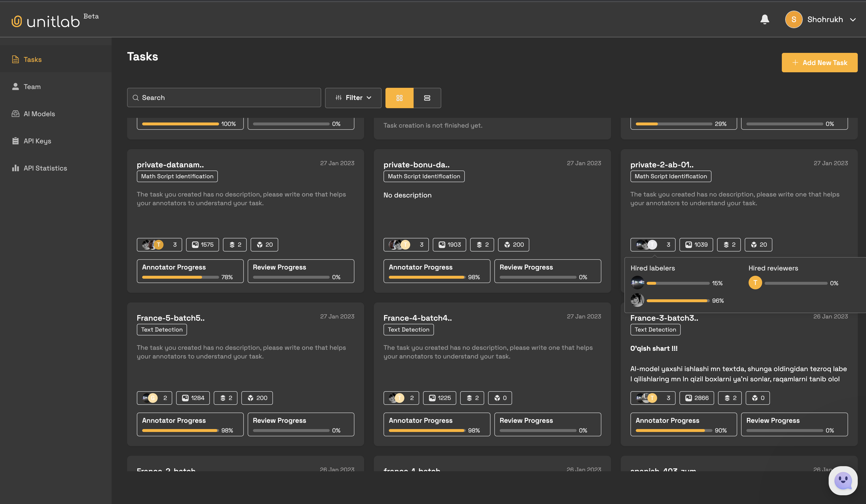
Task: Click layers badge on France-4-batch4.. card
Action: (x=472, y=398)
